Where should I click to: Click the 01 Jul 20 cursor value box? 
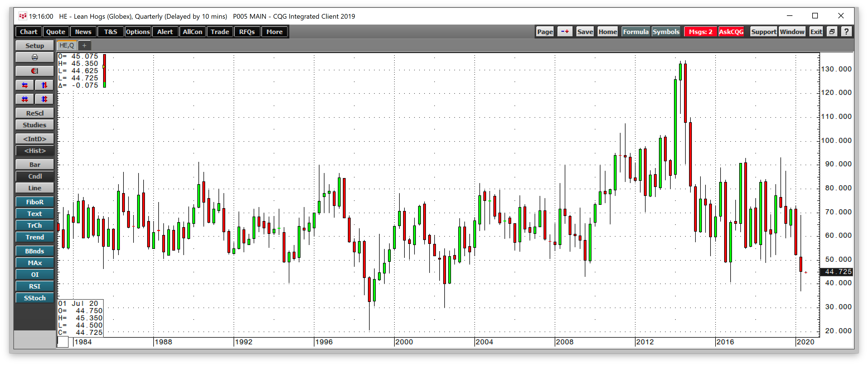[80, 318]
